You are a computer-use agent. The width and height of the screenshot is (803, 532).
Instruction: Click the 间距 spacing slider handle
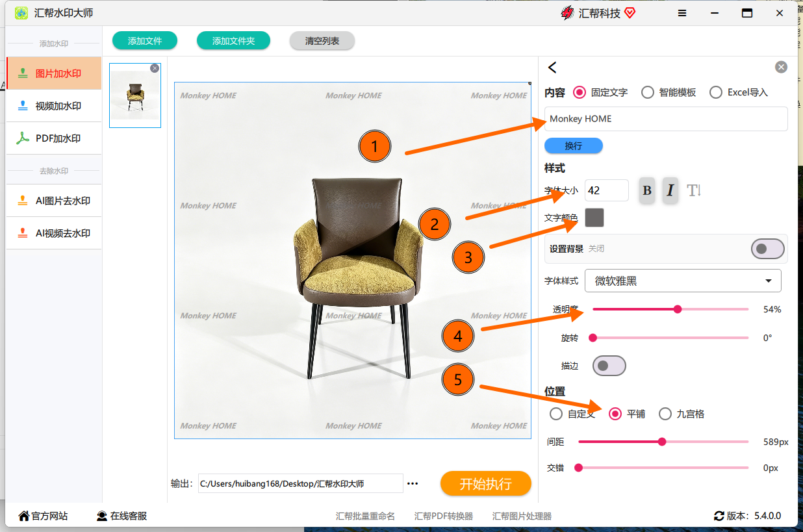(662, 442)
